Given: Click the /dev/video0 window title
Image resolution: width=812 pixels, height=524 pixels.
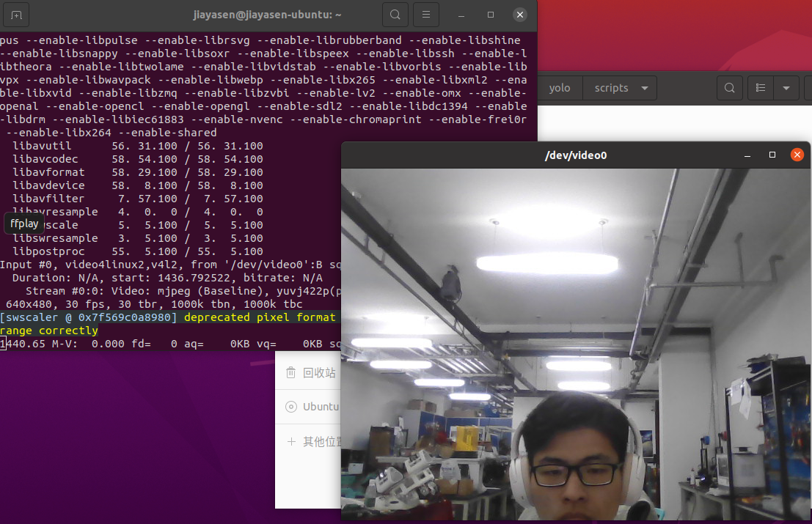Looking at the screenshot, I should click(x=575, y=155).
